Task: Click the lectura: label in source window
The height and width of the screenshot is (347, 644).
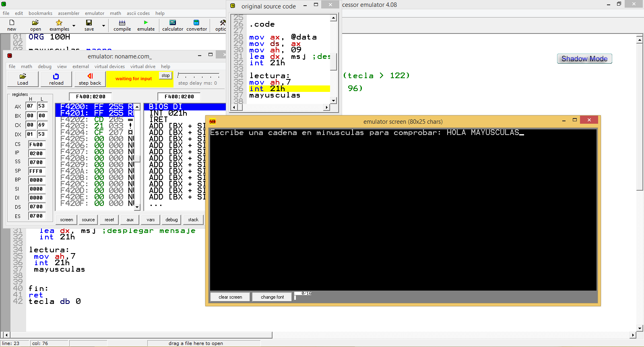Action: pos(269,76)
